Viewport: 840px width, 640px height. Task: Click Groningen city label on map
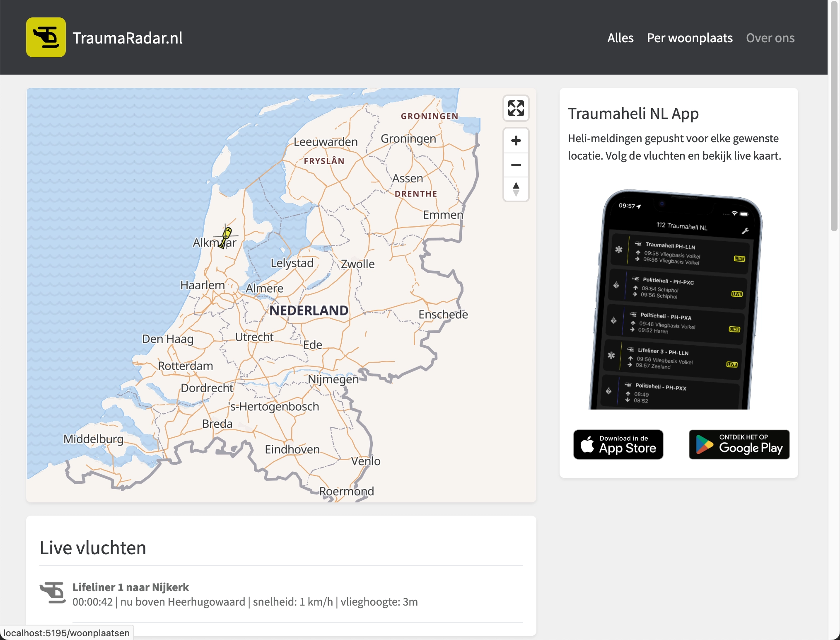tap(408, 138)
